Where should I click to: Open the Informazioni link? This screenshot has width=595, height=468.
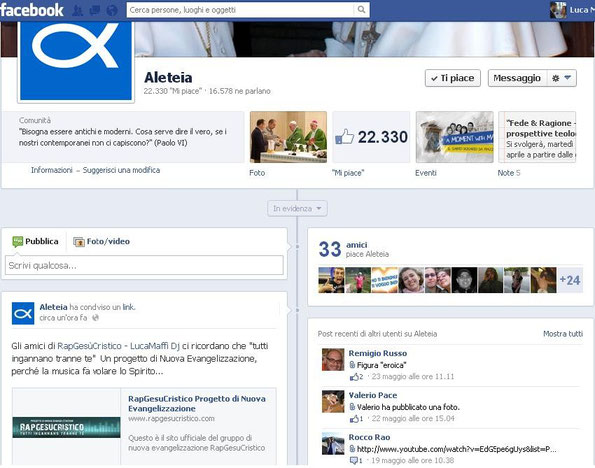coord(52,170)
